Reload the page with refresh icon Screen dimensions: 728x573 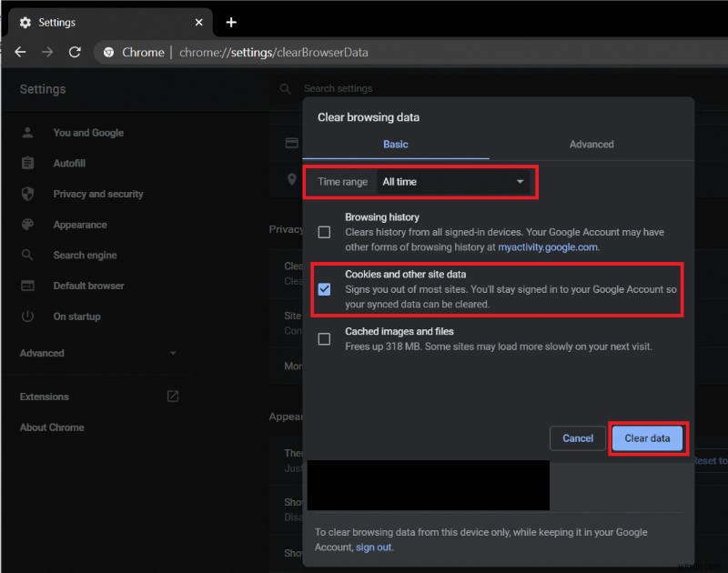75,52
